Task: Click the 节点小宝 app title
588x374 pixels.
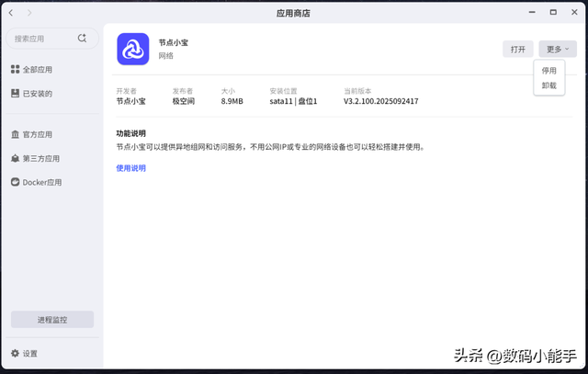Action: pos(174,42)
